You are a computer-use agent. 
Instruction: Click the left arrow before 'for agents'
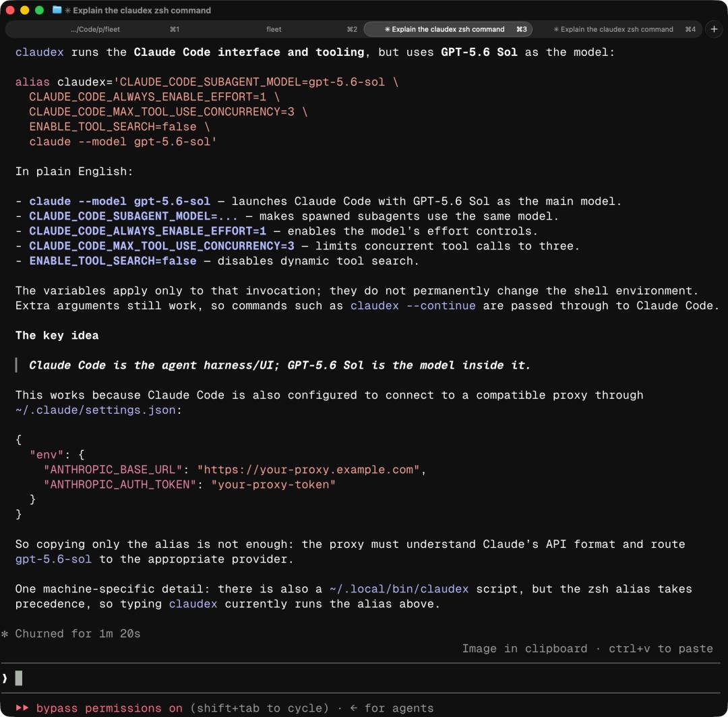tap(353, 708)
